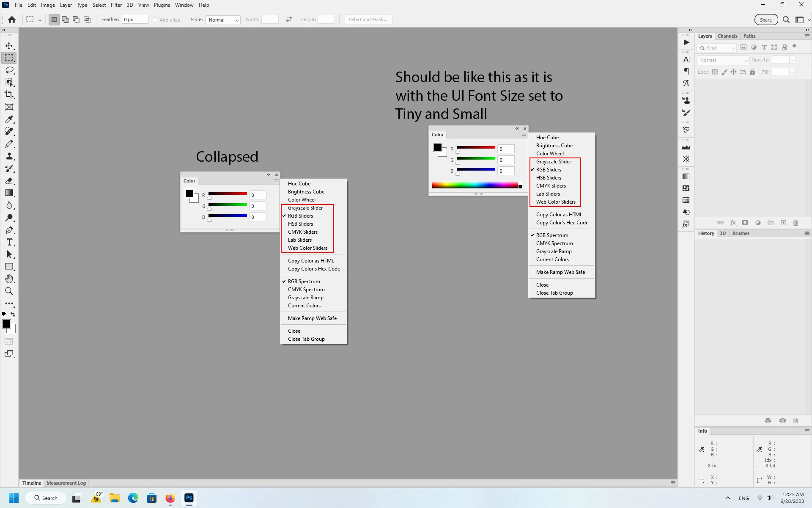The image size is (812, 508).
Task: Click the swap foreground and background colors icon
Action: (x=13, y=314)
